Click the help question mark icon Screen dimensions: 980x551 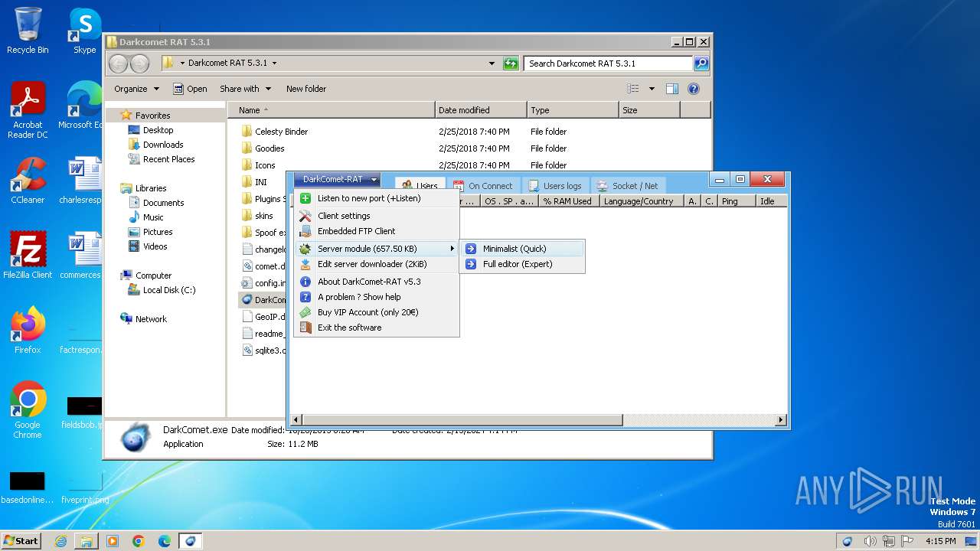point(305,297)
